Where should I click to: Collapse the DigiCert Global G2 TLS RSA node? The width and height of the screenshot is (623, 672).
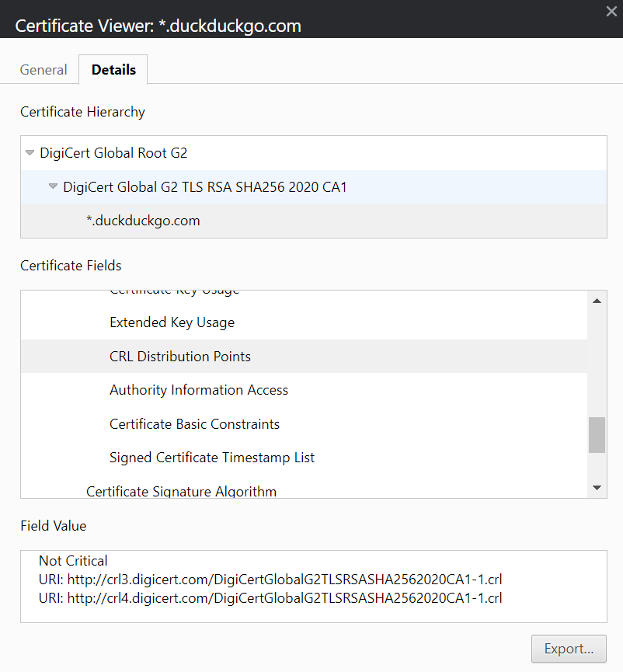(x=53, y=186)
